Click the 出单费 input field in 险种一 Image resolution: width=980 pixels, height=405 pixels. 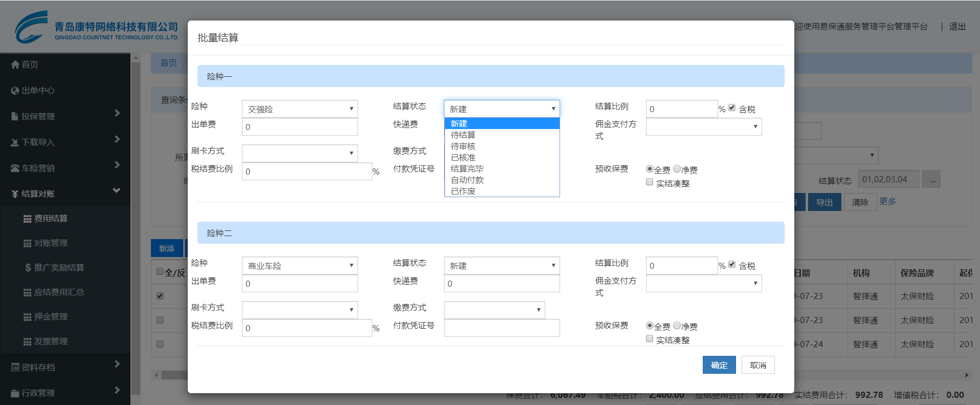point(300,127)
